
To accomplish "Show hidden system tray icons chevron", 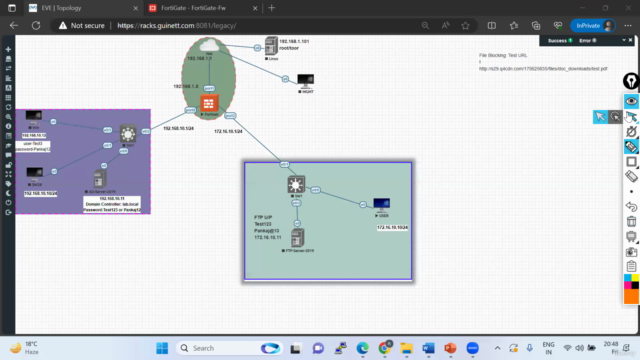I will click(x=497, y=348).
